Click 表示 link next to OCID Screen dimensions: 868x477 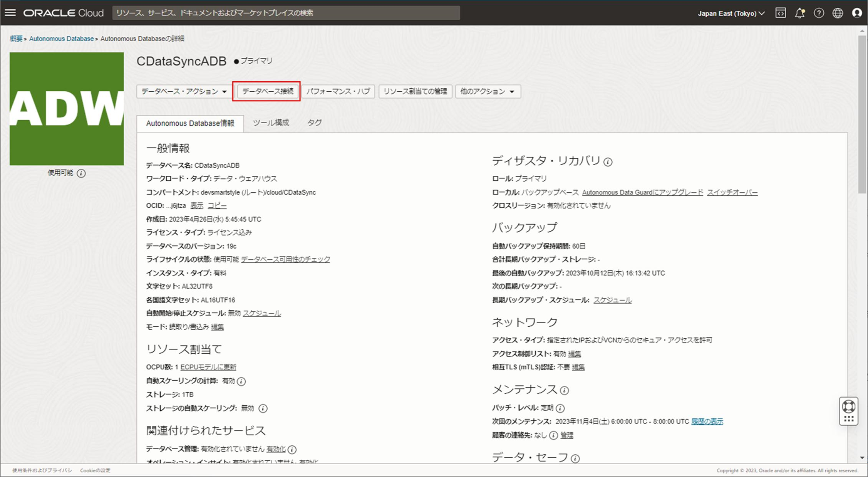click(x=197, y=206)
